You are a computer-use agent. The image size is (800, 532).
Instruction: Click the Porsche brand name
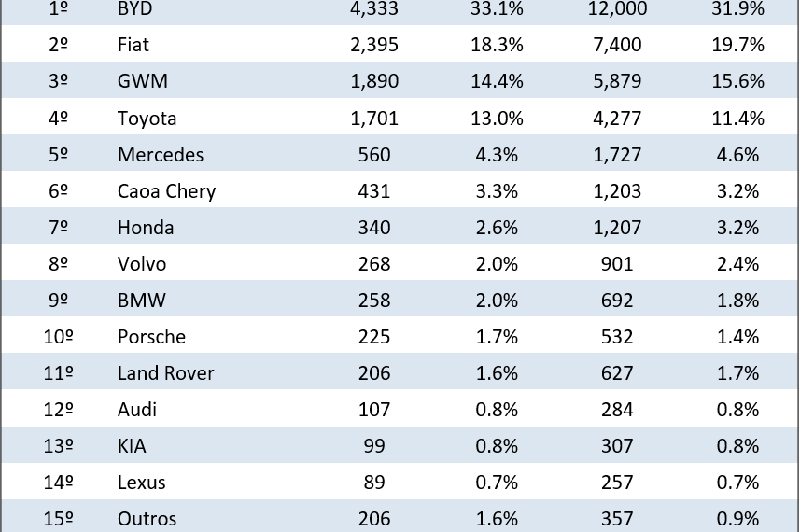151,336
